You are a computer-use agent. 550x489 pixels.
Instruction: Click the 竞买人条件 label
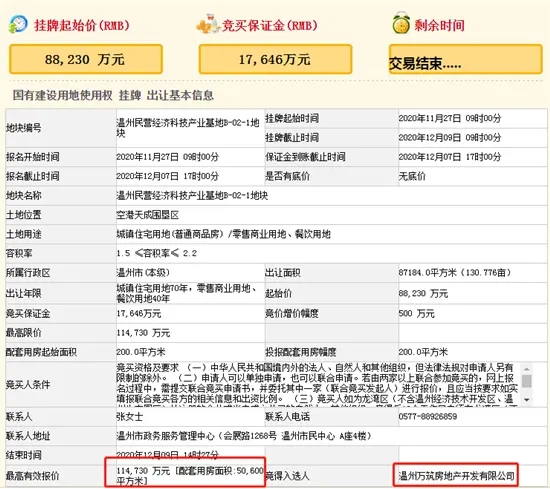28,384
